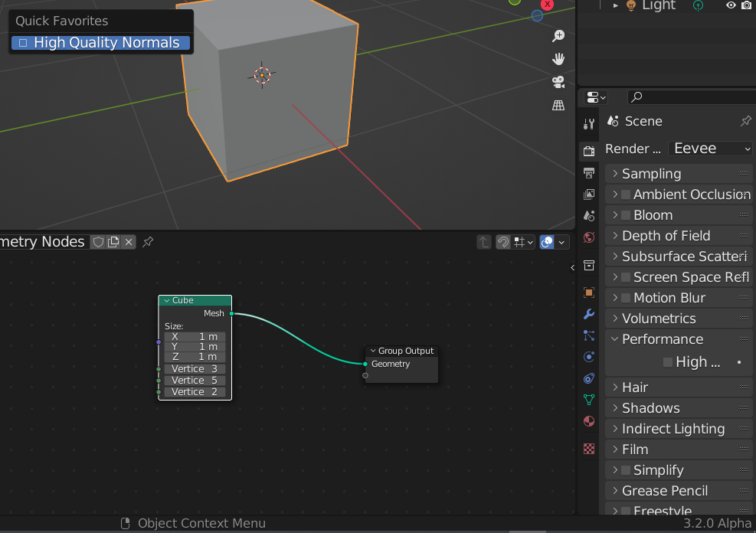Open the Texture properties checker icon
The image size is (756, 533).
pos(589,449)
